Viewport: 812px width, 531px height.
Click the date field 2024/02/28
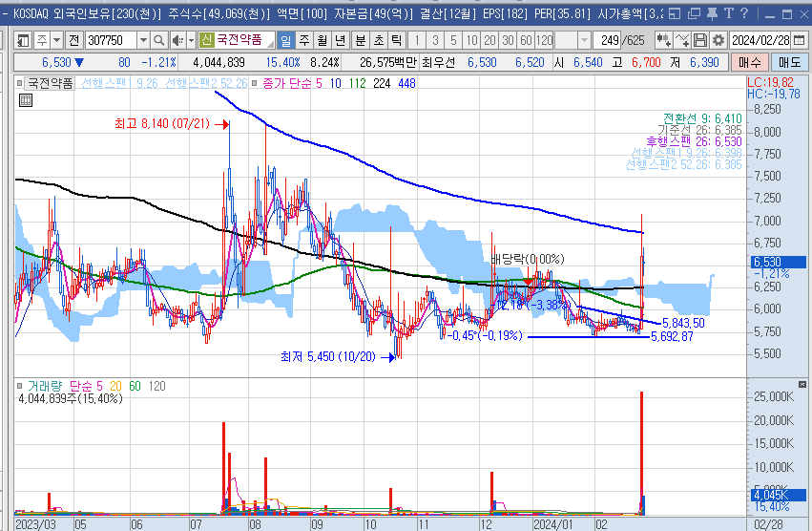[760, 40]
